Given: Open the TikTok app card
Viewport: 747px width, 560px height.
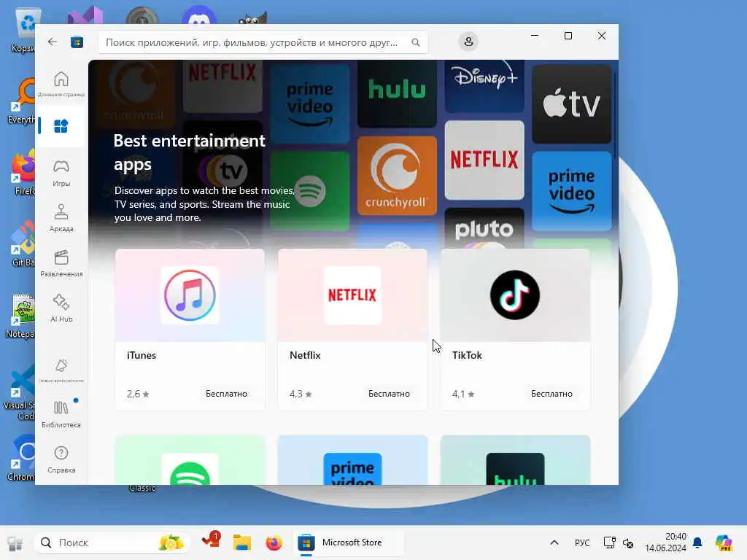Looking at the screenshot, I should tap(515, 329).
